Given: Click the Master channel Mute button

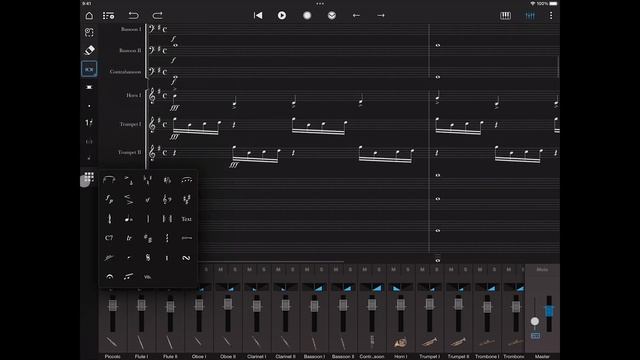Looking at the screenshot, I should (x=542, y=269).
